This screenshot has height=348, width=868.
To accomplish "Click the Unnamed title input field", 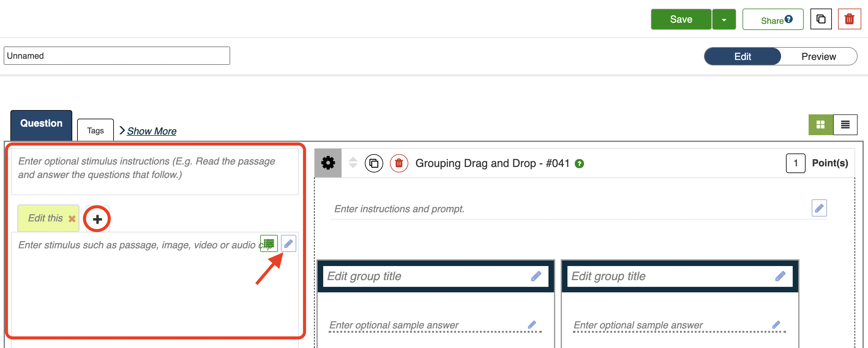I will pos(117,56).
